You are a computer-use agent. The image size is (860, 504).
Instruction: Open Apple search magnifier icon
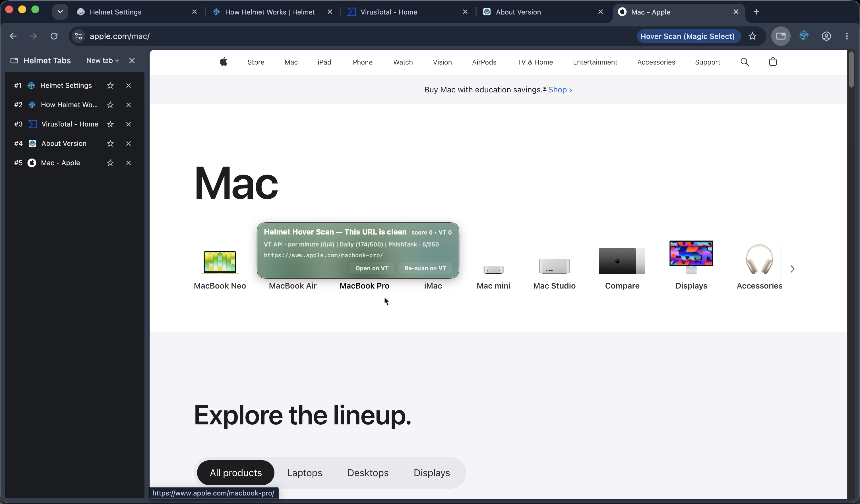pos(745,62)
